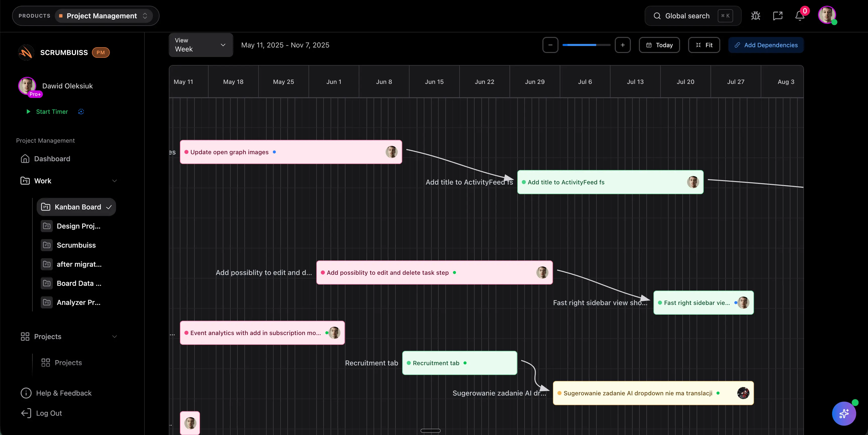The image size is (868, 435).
Task: Jump to today with the Today button
Action: (x=659, y=45)
